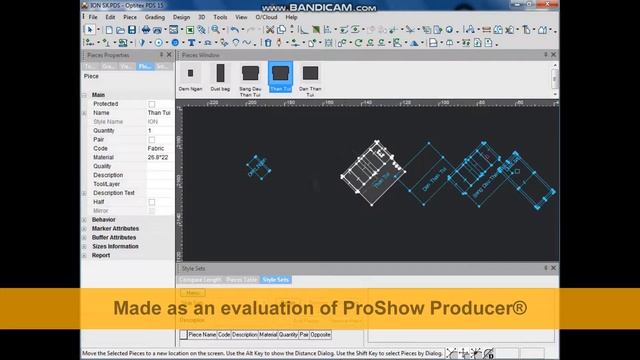Click the Quantity column header
Image resolution: width=640 pixels, height=360 pixels.
pyautogui.click(x=288, y=335)
